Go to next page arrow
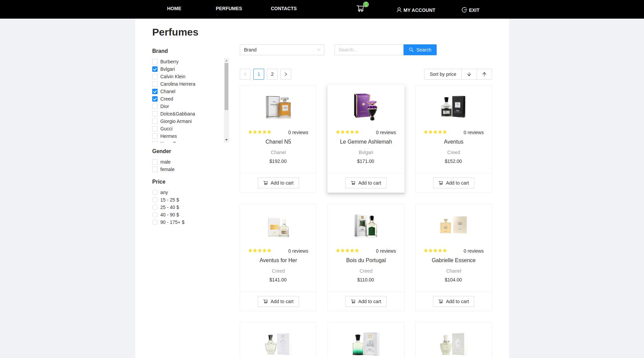The image size is (644, 358). pos(286,74)
